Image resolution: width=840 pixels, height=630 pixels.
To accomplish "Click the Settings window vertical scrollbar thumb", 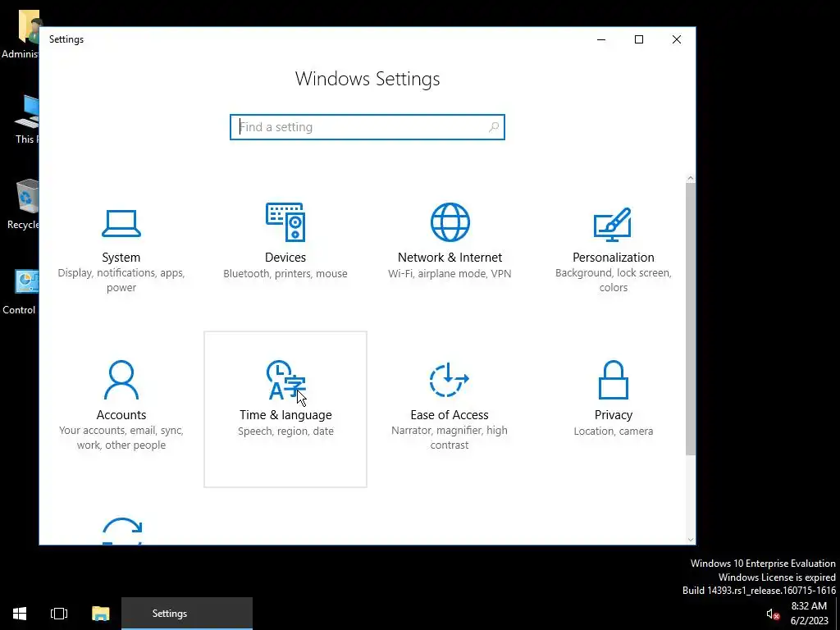I will pyautogui.click(x=690, y=319).
